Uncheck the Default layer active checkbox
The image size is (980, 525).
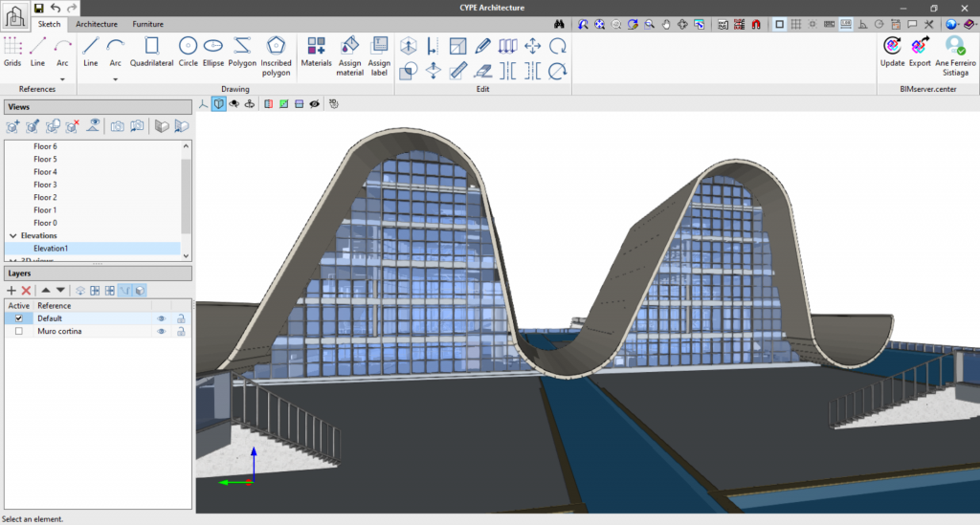click(18, 318)
